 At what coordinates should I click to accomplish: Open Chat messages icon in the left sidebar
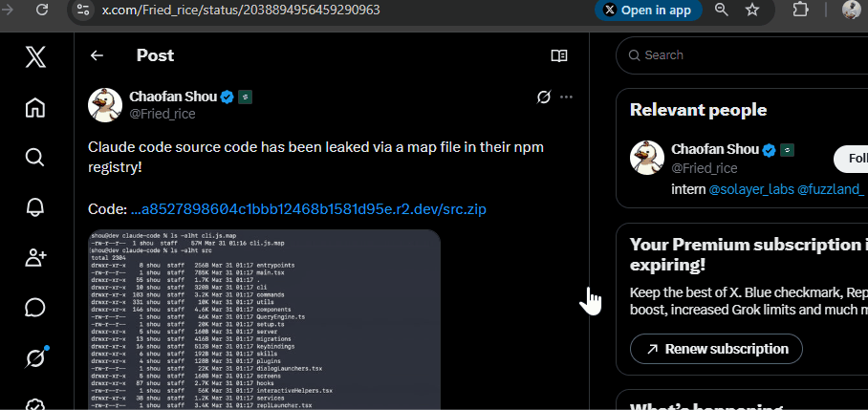pyautogui.click(x=34, y=308)
